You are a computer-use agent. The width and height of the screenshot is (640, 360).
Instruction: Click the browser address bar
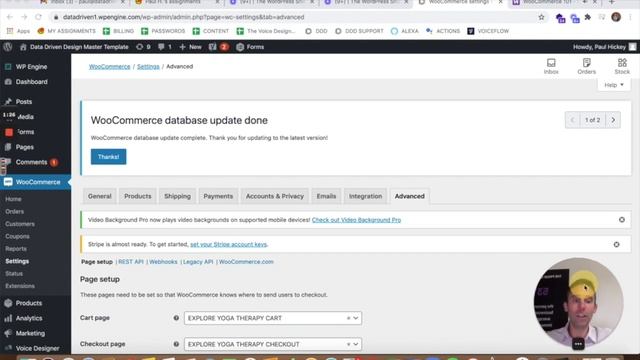click(294, 17)
